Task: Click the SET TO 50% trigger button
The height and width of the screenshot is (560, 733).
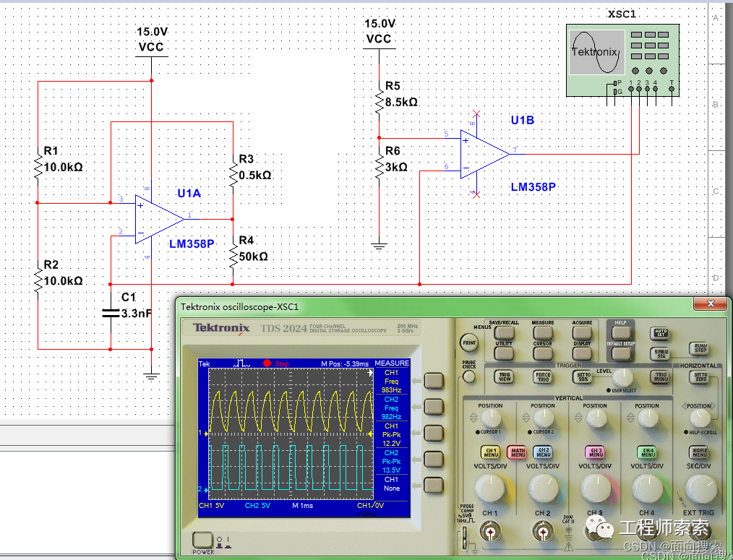Action: tap(583, 376)
